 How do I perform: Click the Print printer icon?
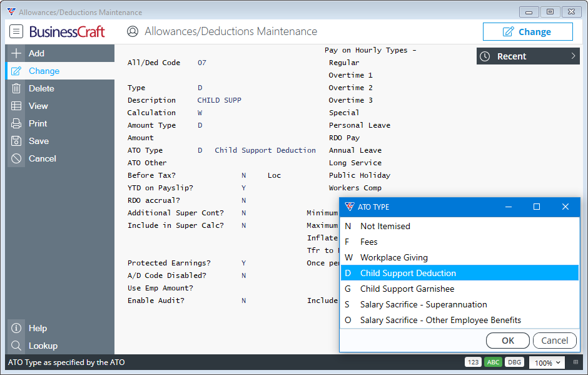[16, 123]
